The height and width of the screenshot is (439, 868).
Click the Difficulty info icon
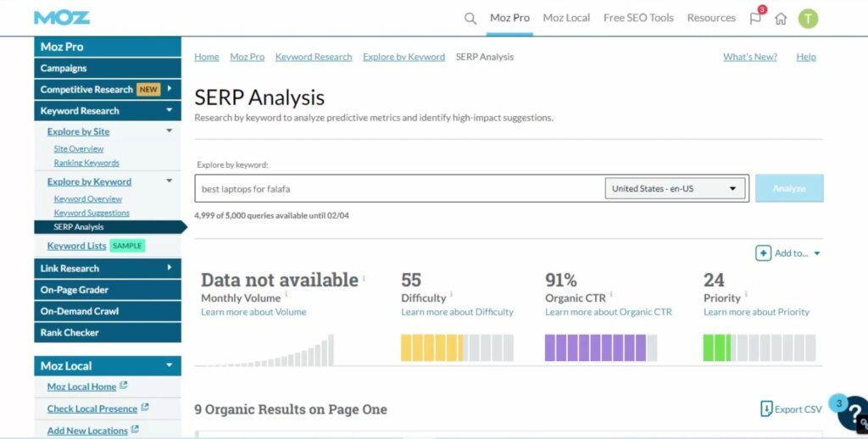451,295
